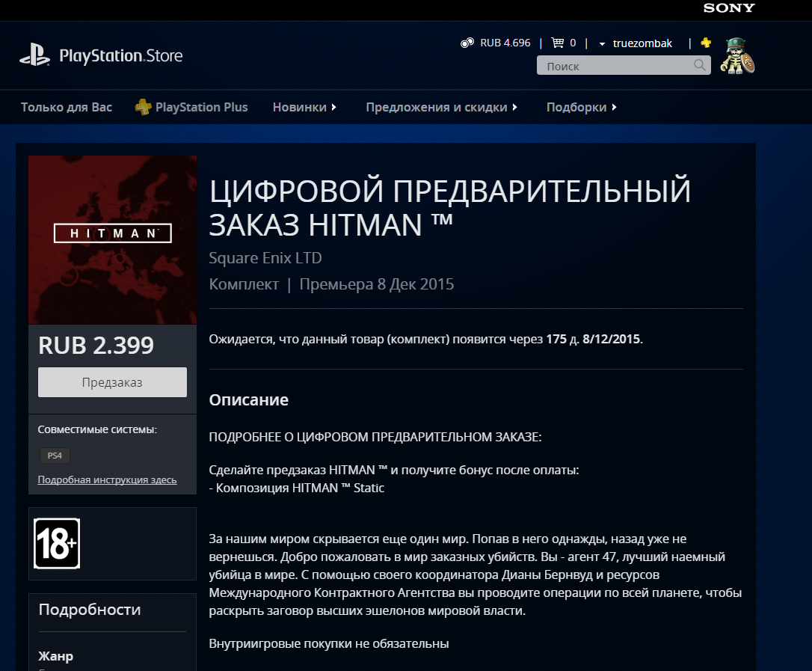Image resolution: width=812 pixels, height=671 pixels.
Task: Click the PlayStation.Store title text
Action: coord(120,55)
